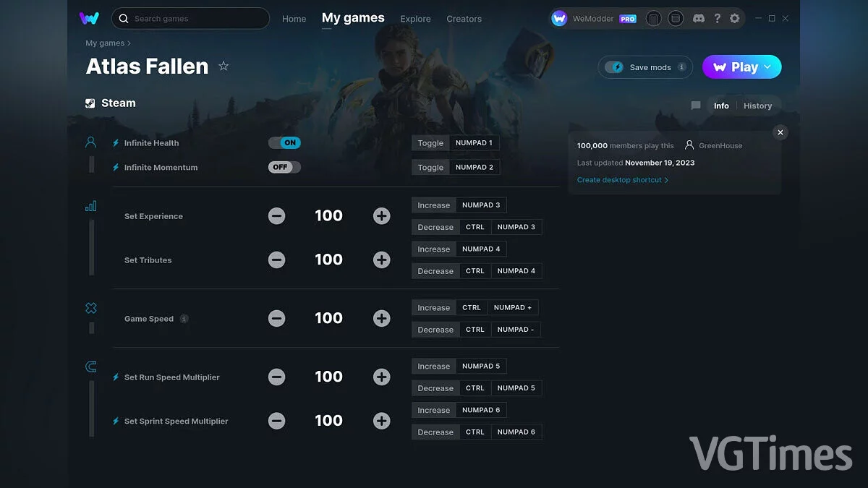The width and height of the screenshot is (868, 488).
Task: Click the help question mark icon
Action: (x=717, y=18)
